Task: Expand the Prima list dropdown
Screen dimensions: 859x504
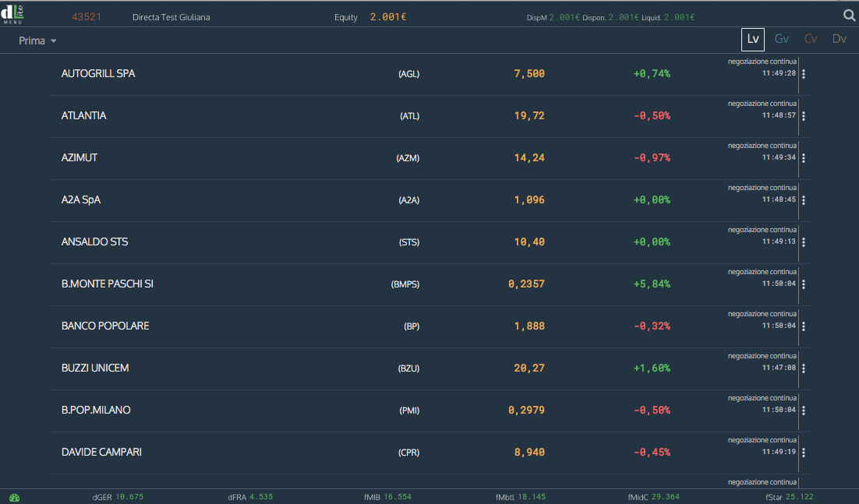Action: (x=37, y=41)
